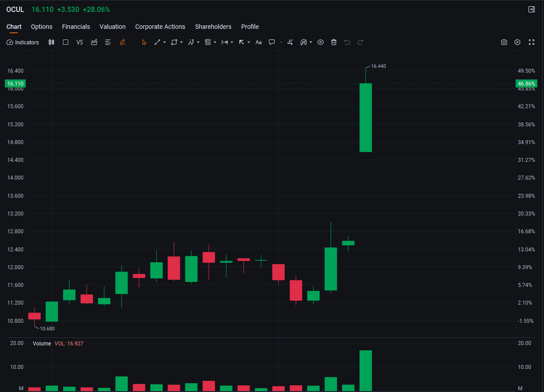Open the Corporate Actions tab
The image size is (544, 392).
click(160, 27)
